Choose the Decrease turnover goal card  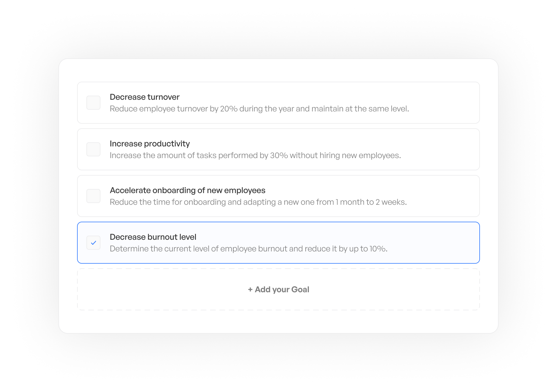click(278, 103)
